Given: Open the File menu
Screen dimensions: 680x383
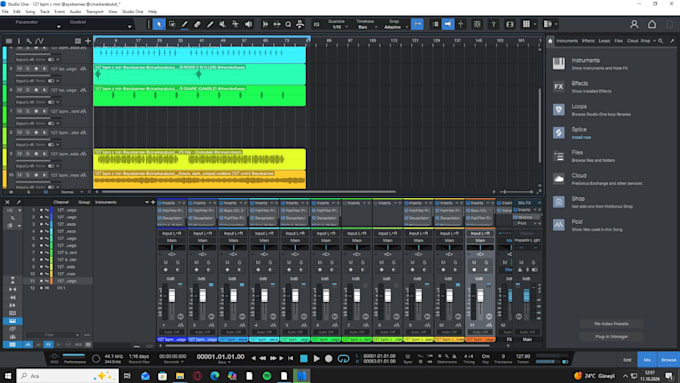Looking at the screenshot, I should coord(5,12).
